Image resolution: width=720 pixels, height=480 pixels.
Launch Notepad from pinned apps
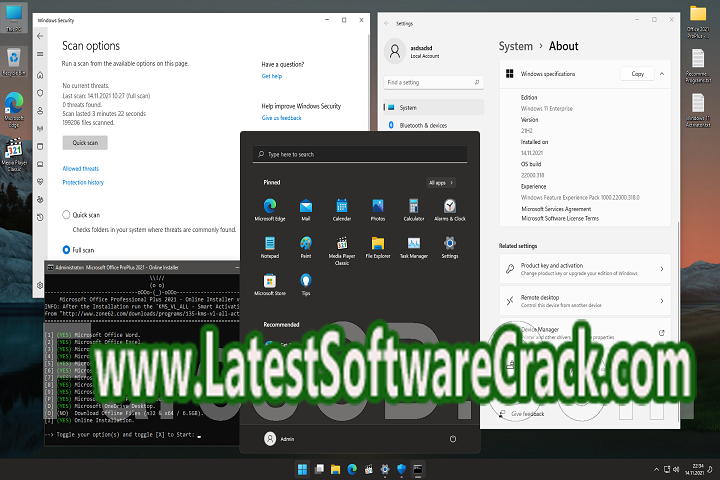(270, 244)
